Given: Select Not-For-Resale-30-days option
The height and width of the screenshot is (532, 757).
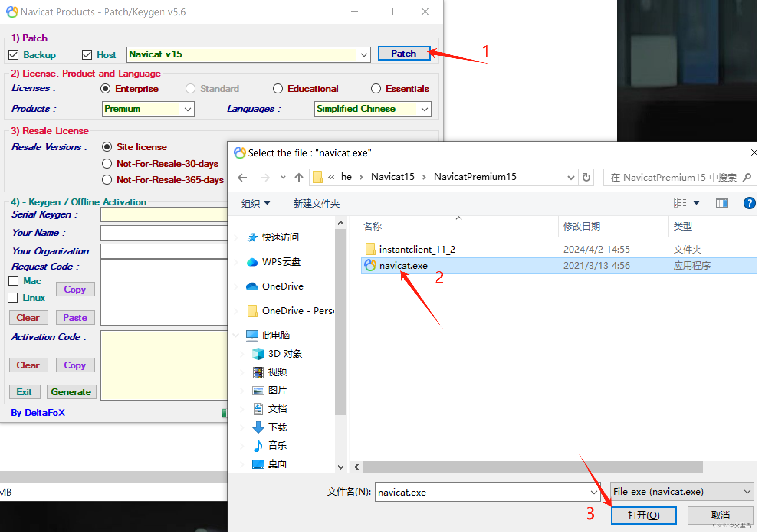Looking at the screenshot, I should tap(107, 164).
